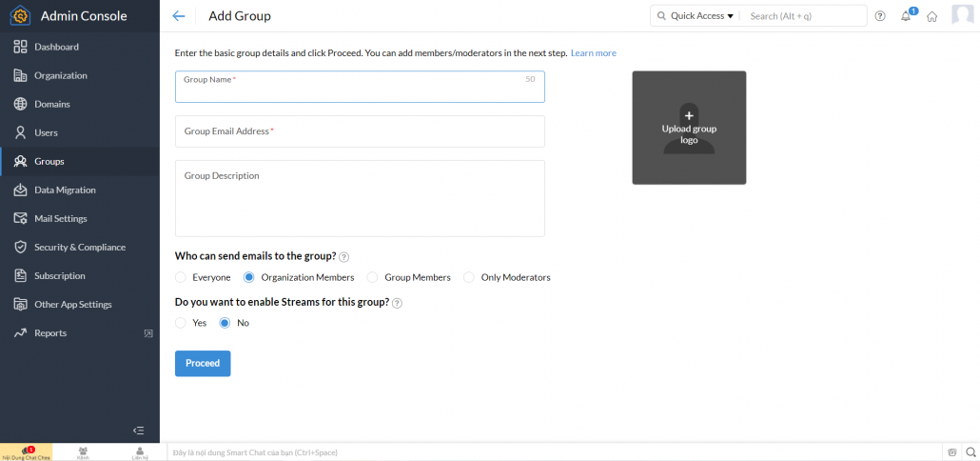Select the Everyone radio option
The image size is (980, 461).
coord(181,277)
